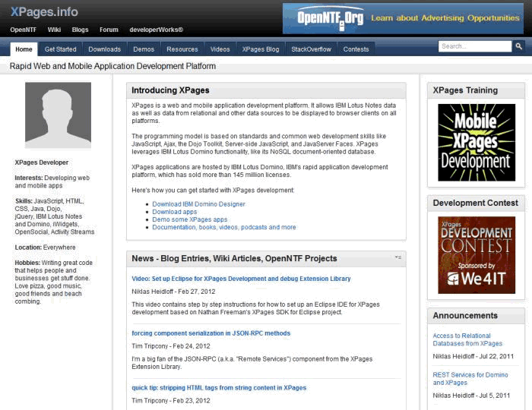Click the News - Blog Entries section heading

234,259
